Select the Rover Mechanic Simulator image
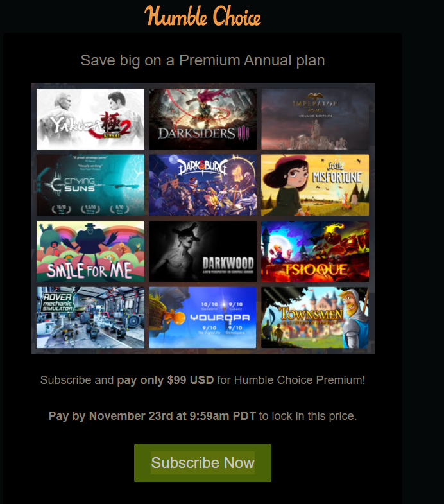Screen dimensions: 444x504 point(90,317)
